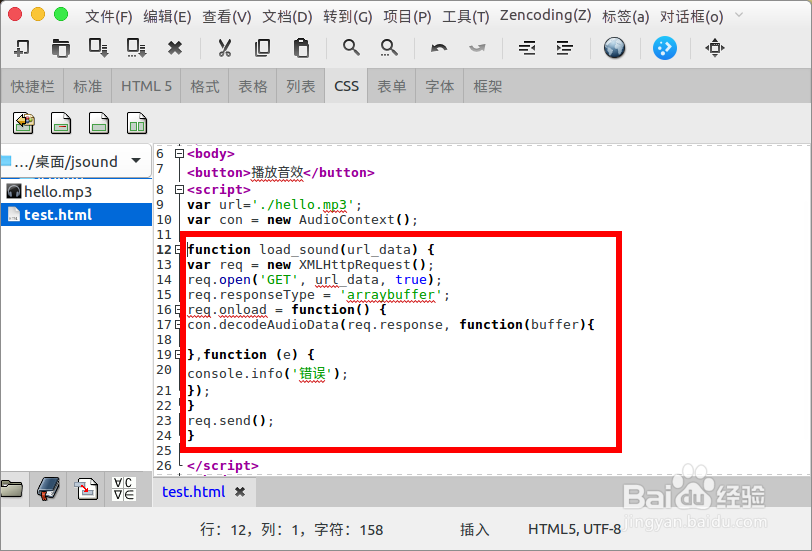812x551 pixels.
Task: Open the 工具(T) menu
Action: (x=466, y=17)
